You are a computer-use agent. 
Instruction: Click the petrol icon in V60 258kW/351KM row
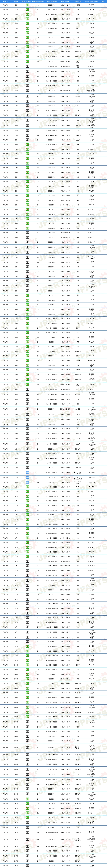pos(27,384)
